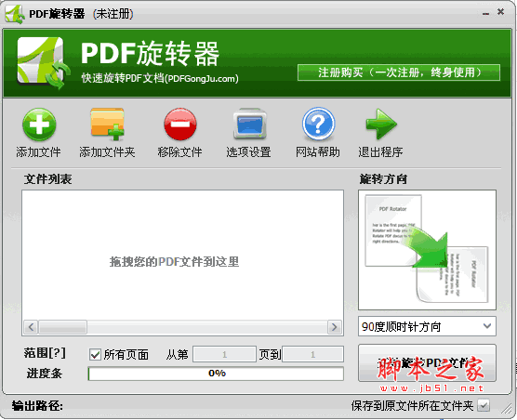
Task: Click the title bar application icon
Action: (x=15, y=14)
